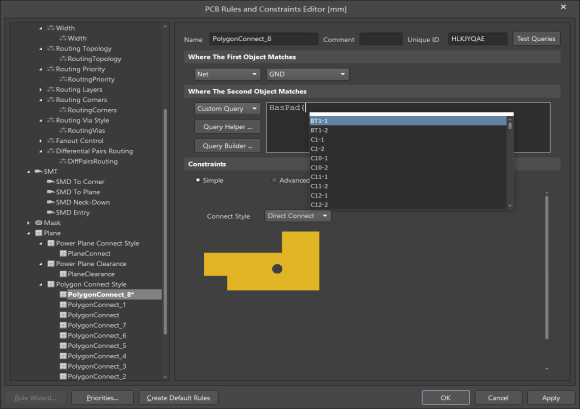
Task: Open the Query Helper dialog
Action: (x=228, y=127)
